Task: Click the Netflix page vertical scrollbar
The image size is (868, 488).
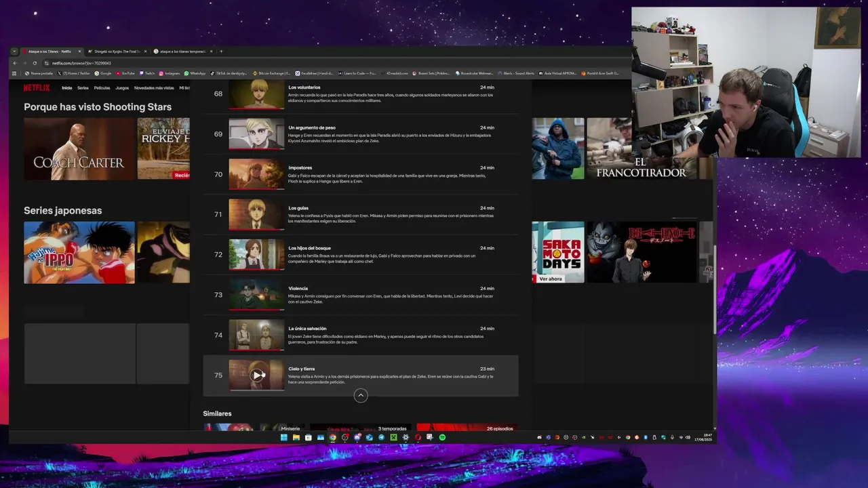Action: click(x=715, y=289)
